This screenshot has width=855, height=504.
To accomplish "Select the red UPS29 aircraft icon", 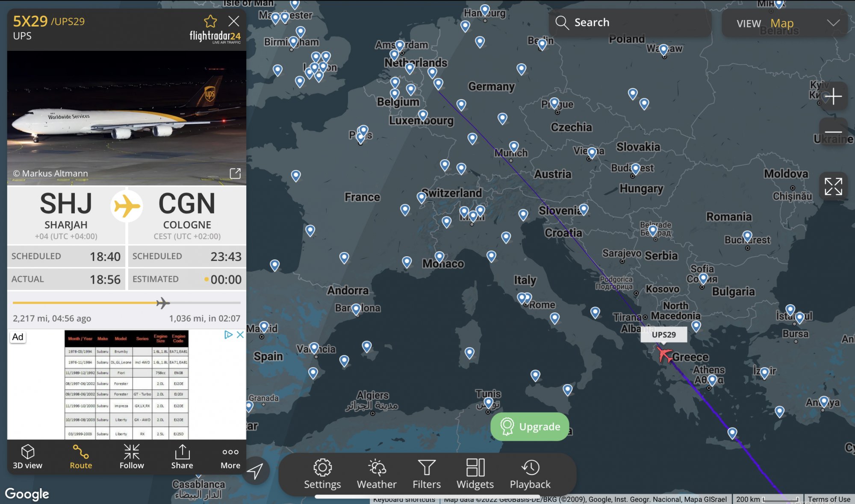I will 664,355.
